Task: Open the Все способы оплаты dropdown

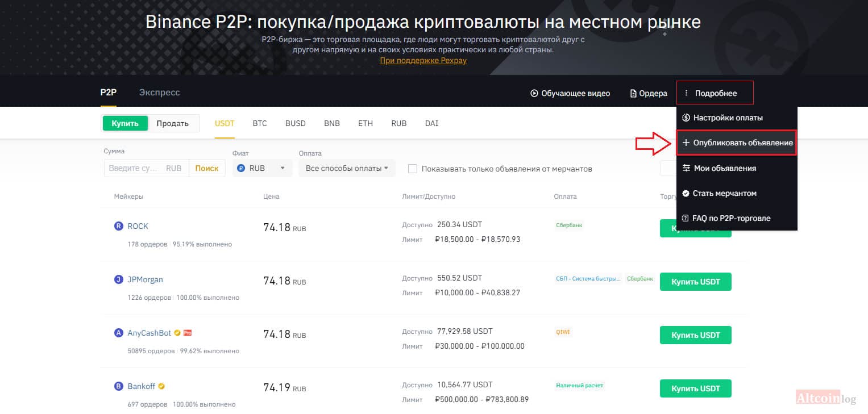Action: click(347, 168)
